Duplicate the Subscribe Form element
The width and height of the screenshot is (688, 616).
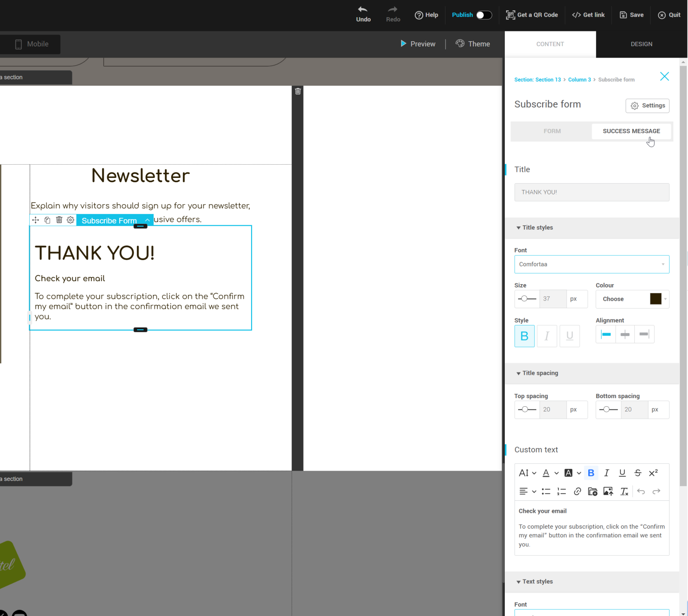[x=47, y=220]
